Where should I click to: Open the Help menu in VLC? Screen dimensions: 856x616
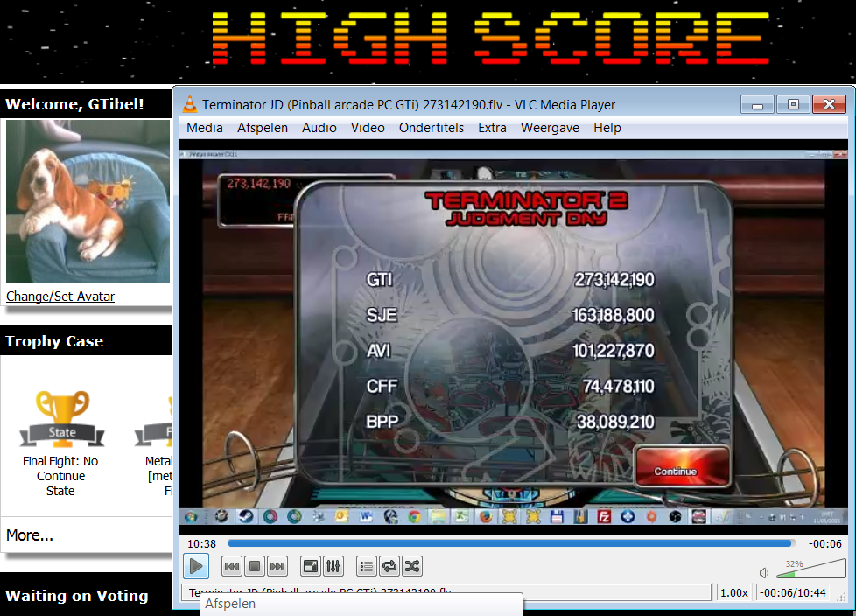[x=607, y=128]
